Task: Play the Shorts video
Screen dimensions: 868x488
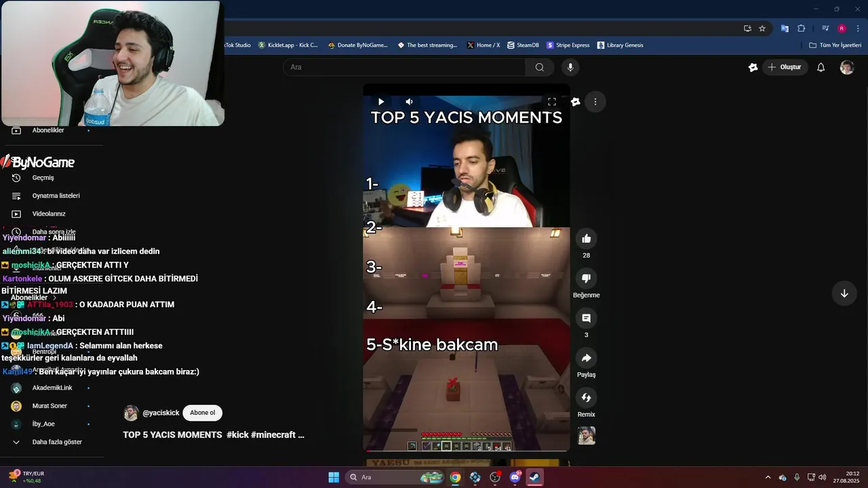Action: tap(380, 102)
